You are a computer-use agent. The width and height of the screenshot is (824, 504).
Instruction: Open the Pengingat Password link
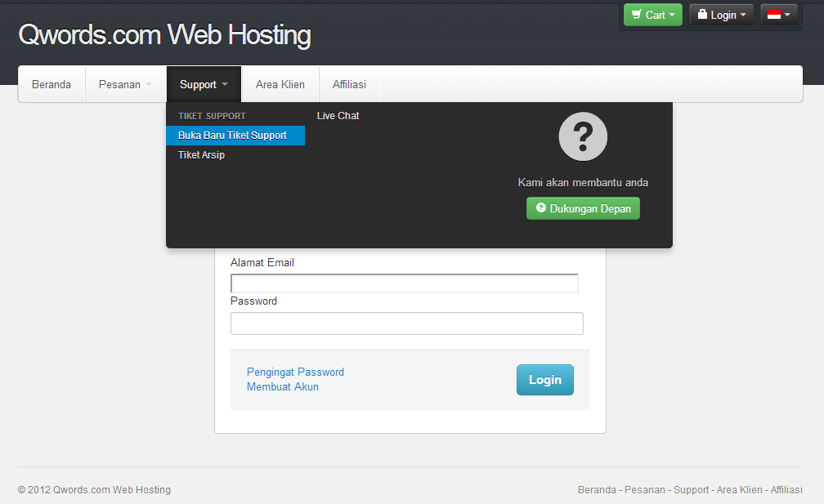(x=295, y=372)
